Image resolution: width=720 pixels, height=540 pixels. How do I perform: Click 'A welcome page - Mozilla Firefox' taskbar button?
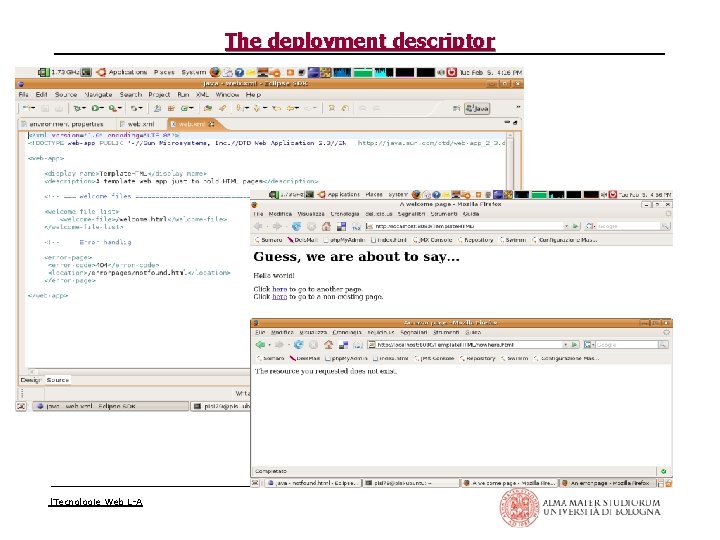click(x=510, y=483)
